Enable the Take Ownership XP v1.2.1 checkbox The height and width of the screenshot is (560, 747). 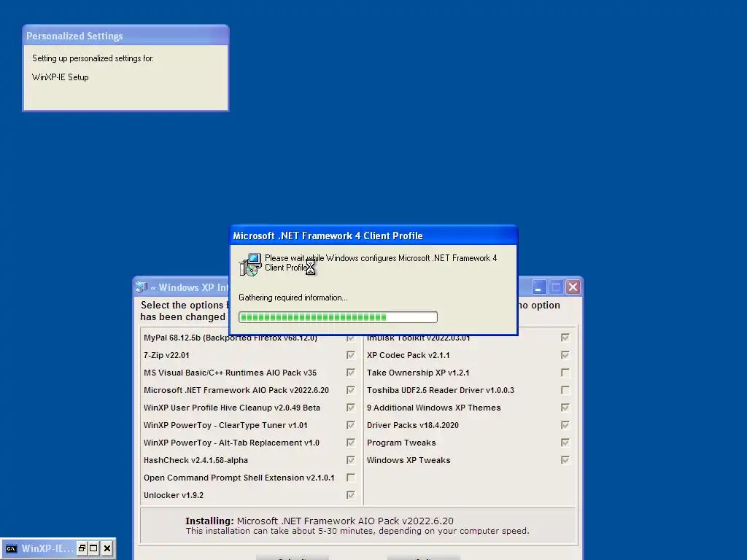[565, 373]
